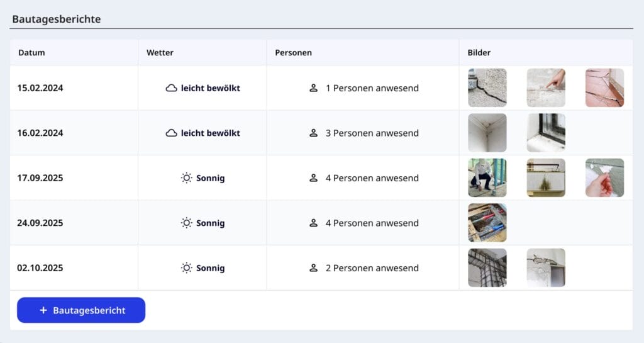The height and width of the screenshot is (343, 644).
Task: Open the pointing finger photo from 15.02.2024
Action: [546, 88]
